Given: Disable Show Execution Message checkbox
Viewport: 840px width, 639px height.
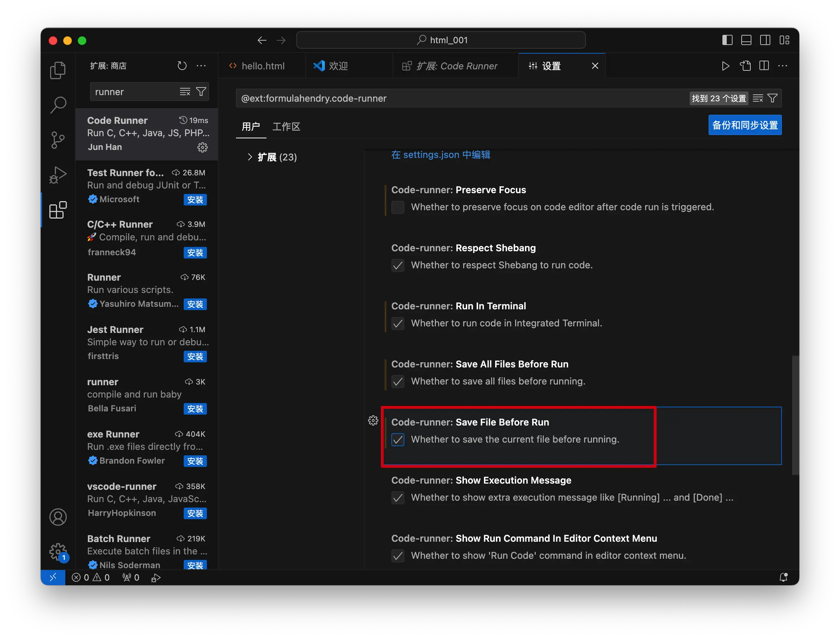Looking at the screenshot, I should coord(398,497).
